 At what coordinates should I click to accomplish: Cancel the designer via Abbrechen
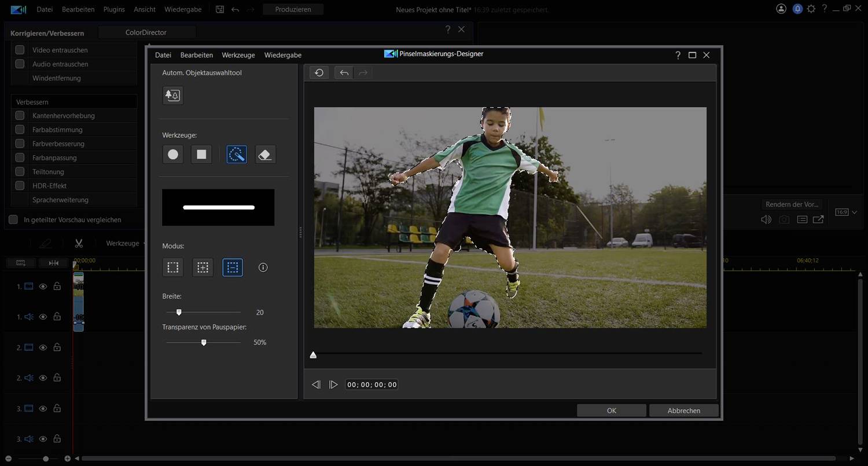click(x=683, y=410)
